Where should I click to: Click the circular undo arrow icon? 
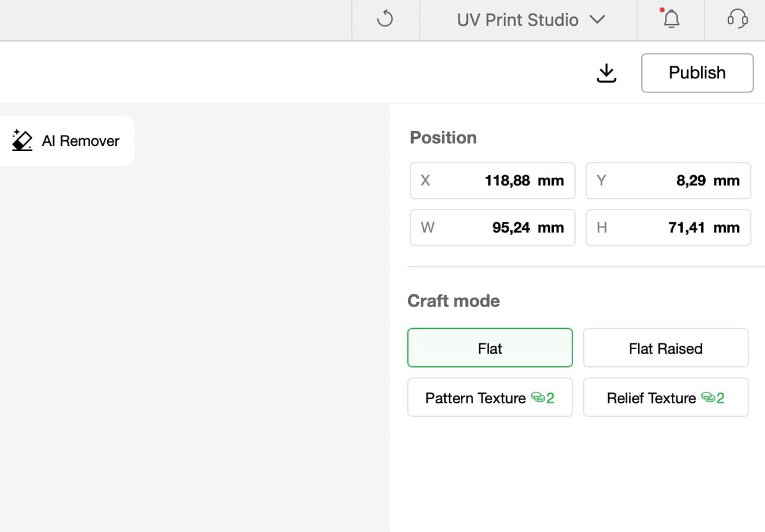(x=385, y=20)
